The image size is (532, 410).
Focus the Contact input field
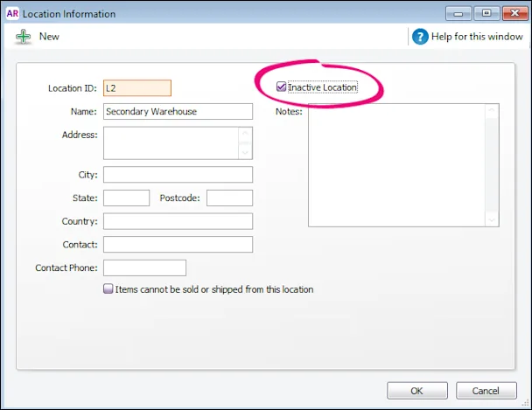(178, 244)
